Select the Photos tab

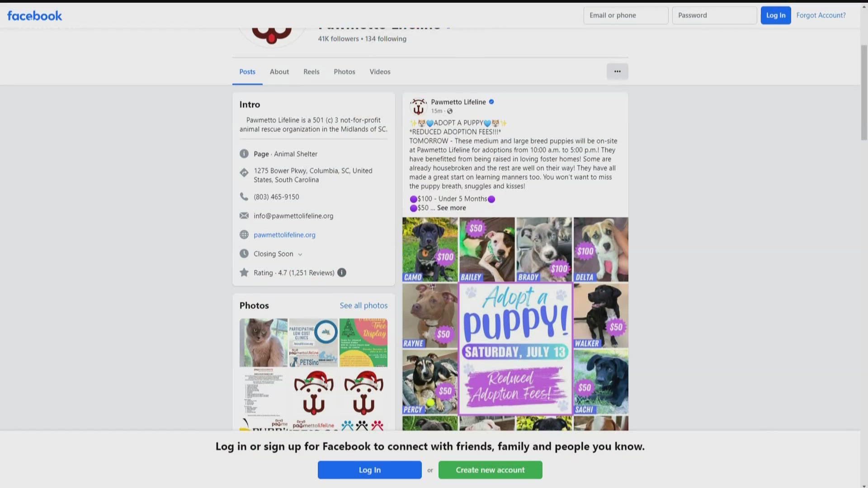[344, 71]
